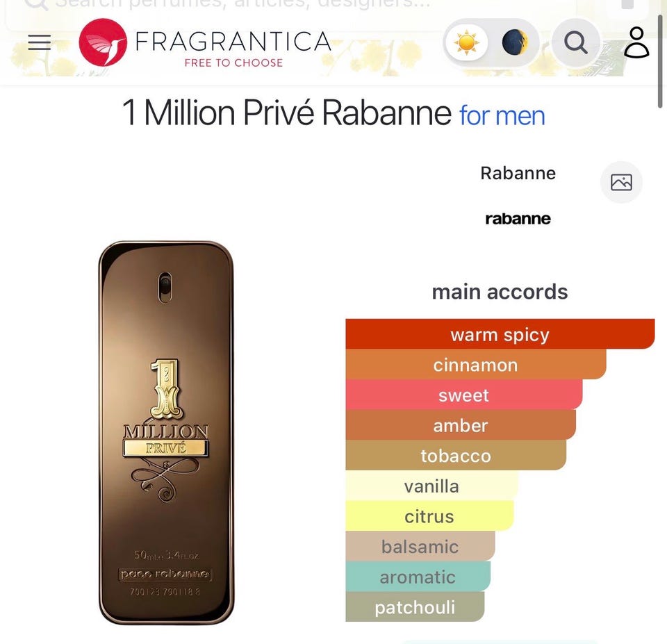Click the rabanne brand logo

pos(518,219)
